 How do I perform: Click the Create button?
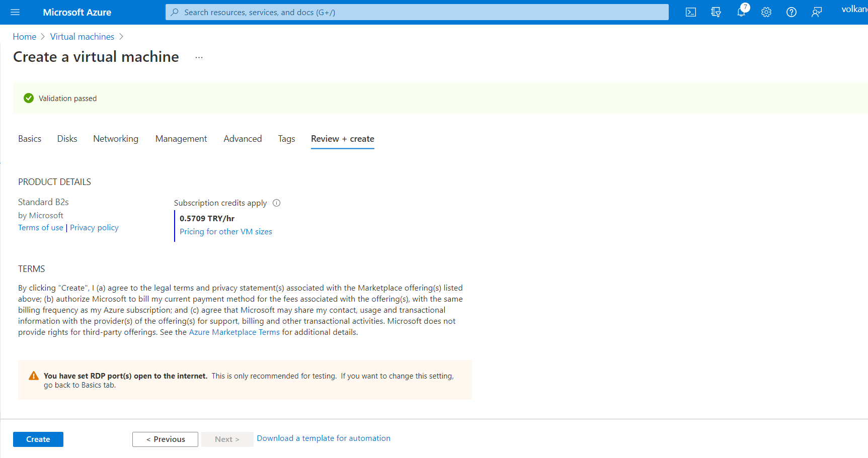point(38,439)
